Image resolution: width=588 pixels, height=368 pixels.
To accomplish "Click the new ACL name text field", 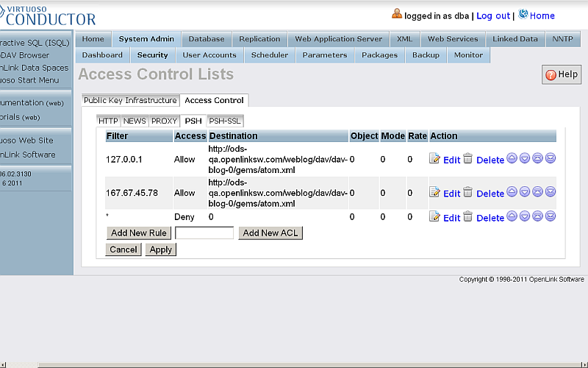I will [x=204, y=233].
